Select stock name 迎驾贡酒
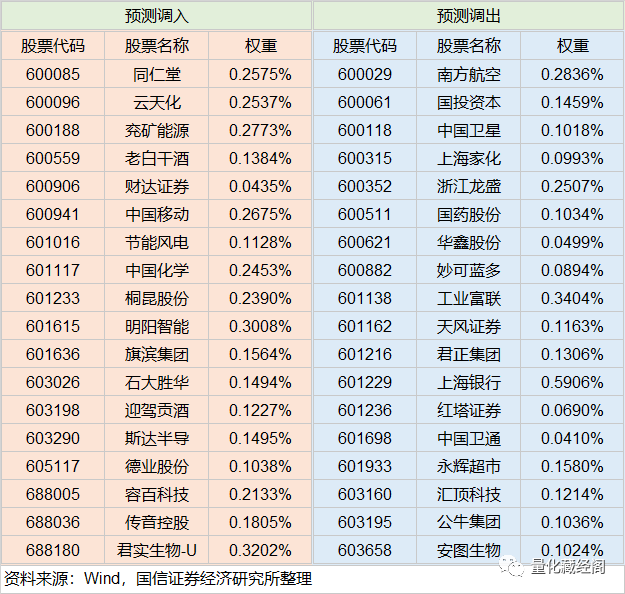The height and width of the screenshot is (594, 625). pos(157,410)
